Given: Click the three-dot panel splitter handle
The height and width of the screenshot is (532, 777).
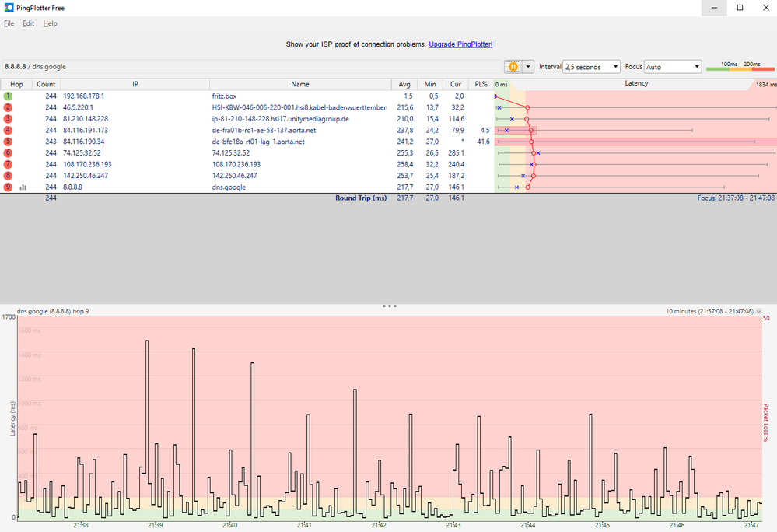Looking at the screenshot, I should point(390,306).
